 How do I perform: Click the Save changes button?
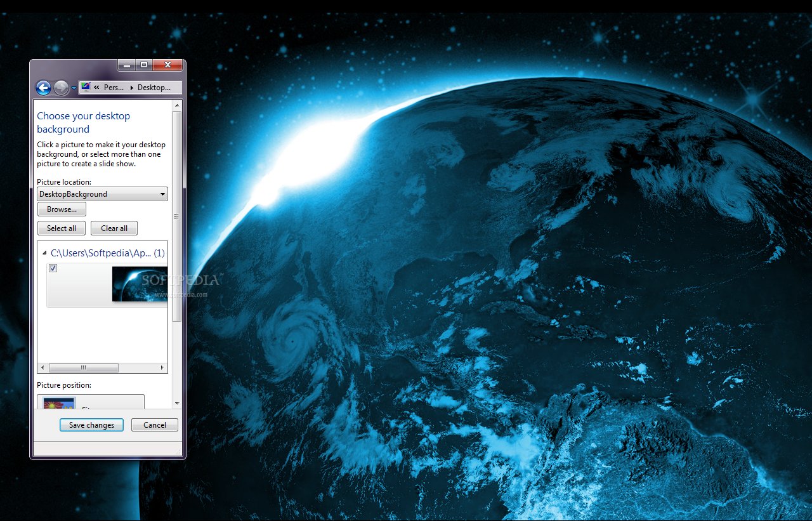pos(91,425)
